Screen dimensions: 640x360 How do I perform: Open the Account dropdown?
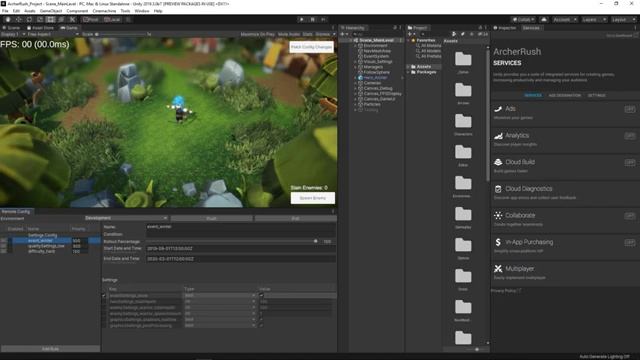point(565,20)
